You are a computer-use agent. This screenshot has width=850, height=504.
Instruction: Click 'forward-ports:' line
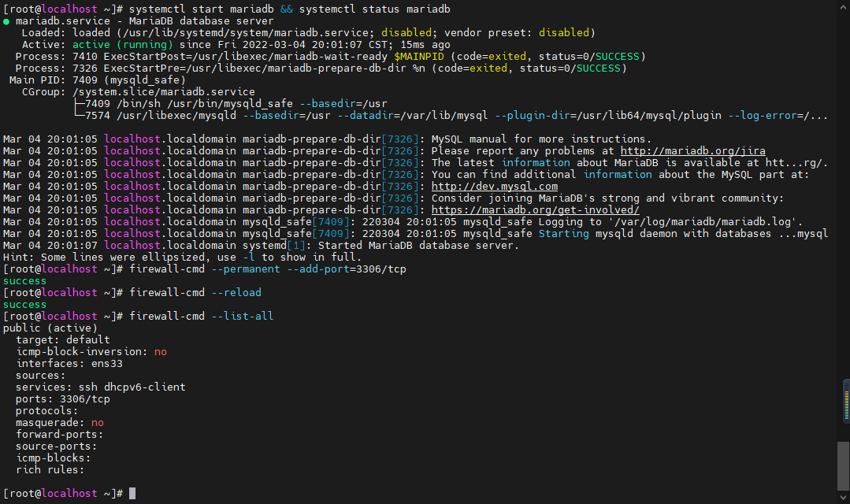pos(60,435)
